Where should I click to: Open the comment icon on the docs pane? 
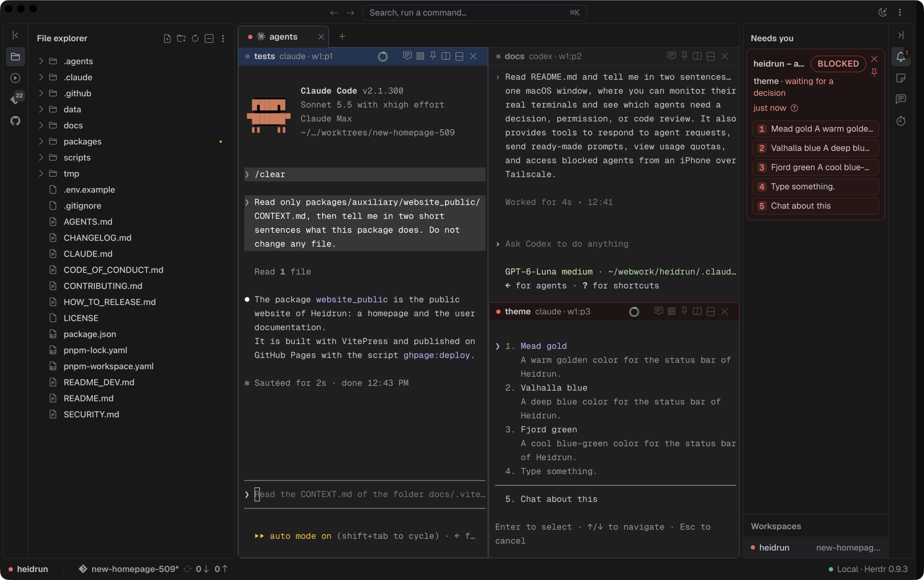tap(671, 56)
